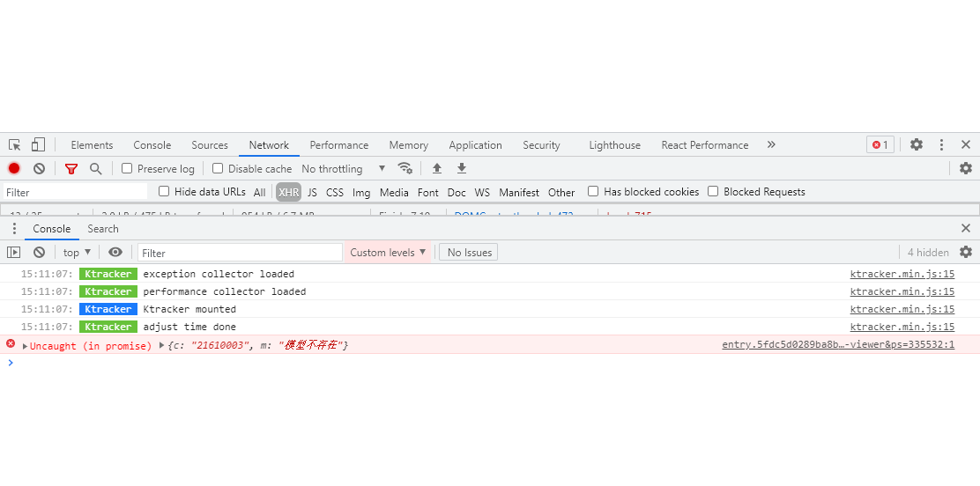Open the No throttling dropdown
The height and width of the screenshot is (486, 980).
(x=344, y=169)
